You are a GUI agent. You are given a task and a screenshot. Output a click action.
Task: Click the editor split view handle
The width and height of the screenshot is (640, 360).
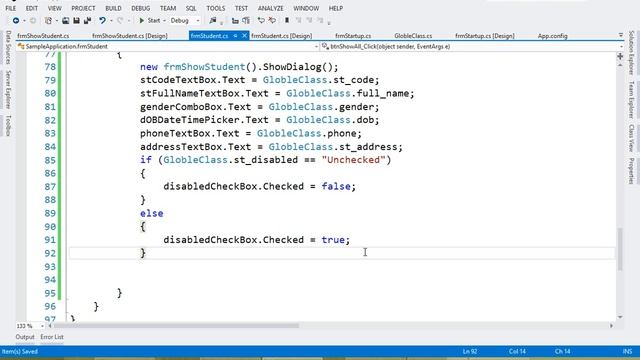point(620,56)
